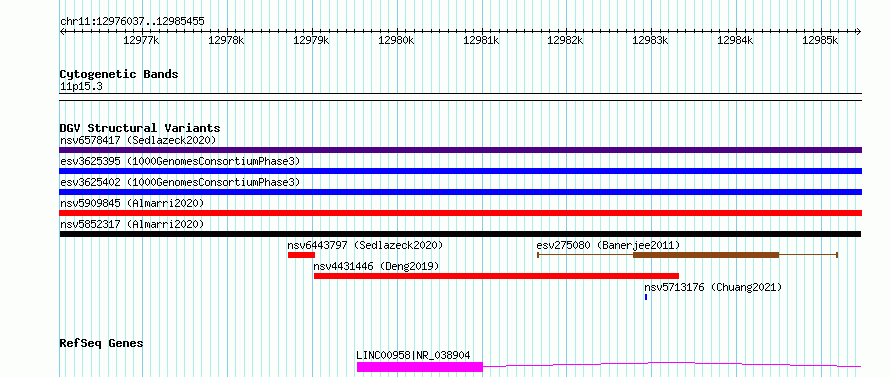
Task: Click the RefSeq Genes track heading
Action: point(102,343)
